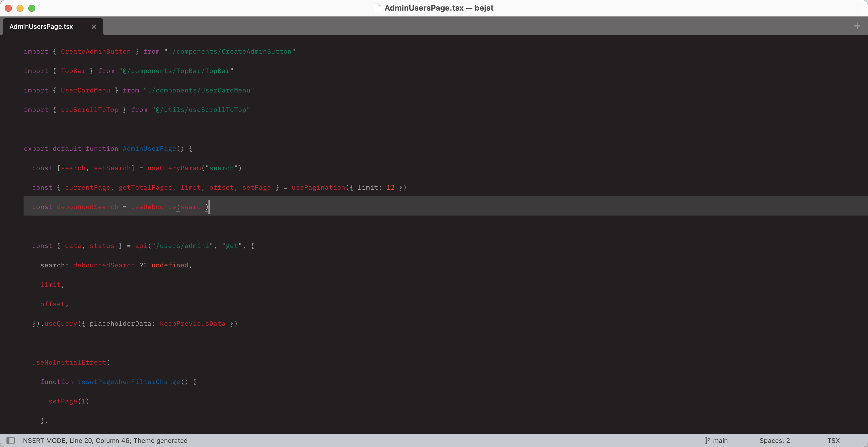Click the setPage(1) call

69,401
